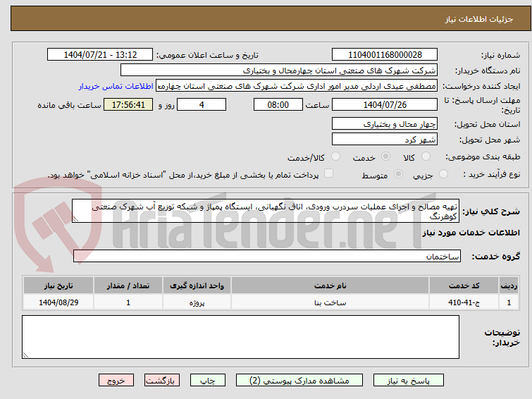
Task: Click the توضیحات خریدار text area
Action: pos(240,337)
